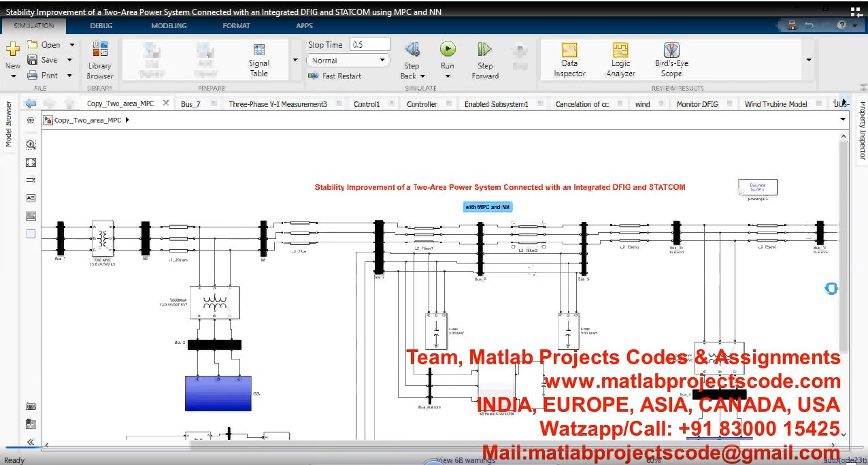Toggle the Model Browser side panel
The width and height of the screenshot is (868, 465).
click(9, 124)
